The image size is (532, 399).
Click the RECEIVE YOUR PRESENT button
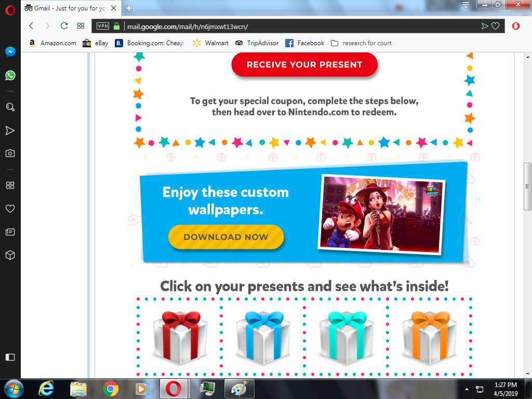[x=304, y=64]
